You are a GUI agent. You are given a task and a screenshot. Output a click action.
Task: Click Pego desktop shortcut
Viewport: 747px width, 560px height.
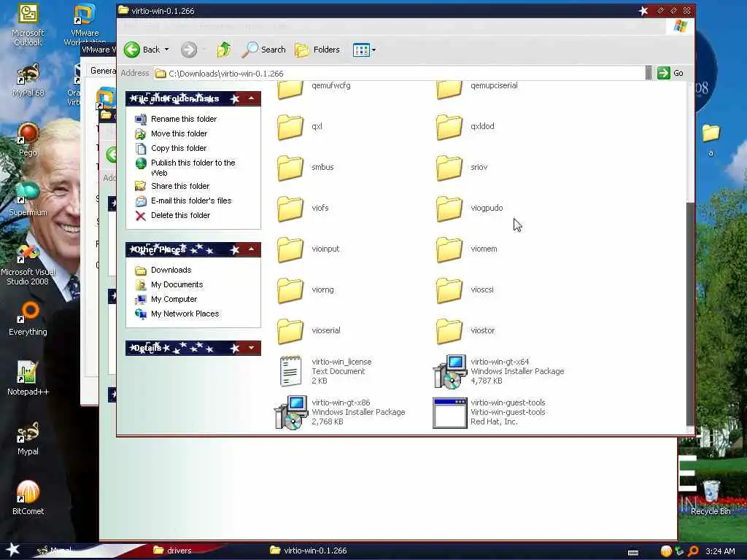(28, 140)
